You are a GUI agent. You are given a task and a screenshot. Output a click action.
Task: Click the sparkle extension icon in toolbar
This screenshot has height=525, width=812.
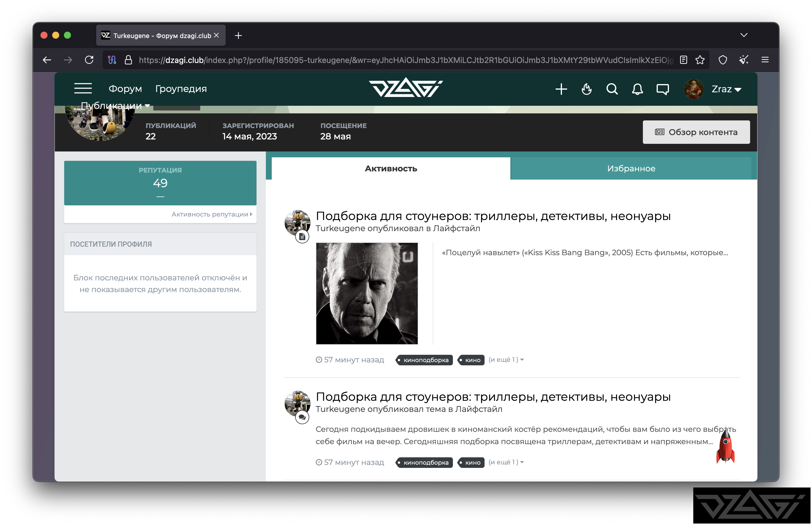744,60
